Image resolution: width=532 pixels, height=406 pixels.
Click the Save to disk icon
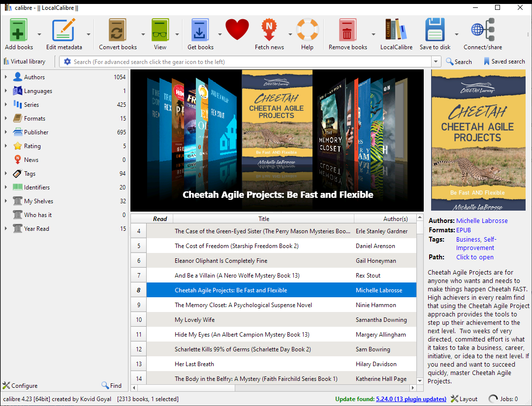pyautogui.click(x=435, y=30)
